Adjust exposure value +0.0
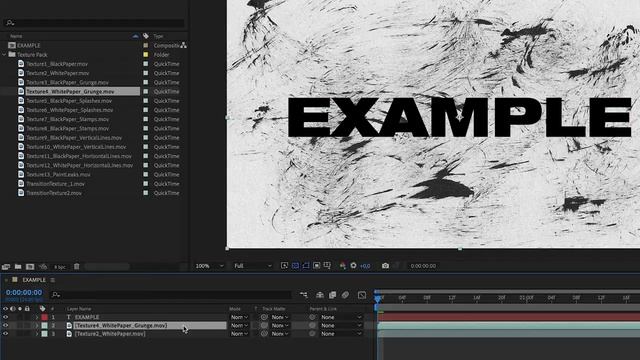The image size is (640, 360). 365,266
